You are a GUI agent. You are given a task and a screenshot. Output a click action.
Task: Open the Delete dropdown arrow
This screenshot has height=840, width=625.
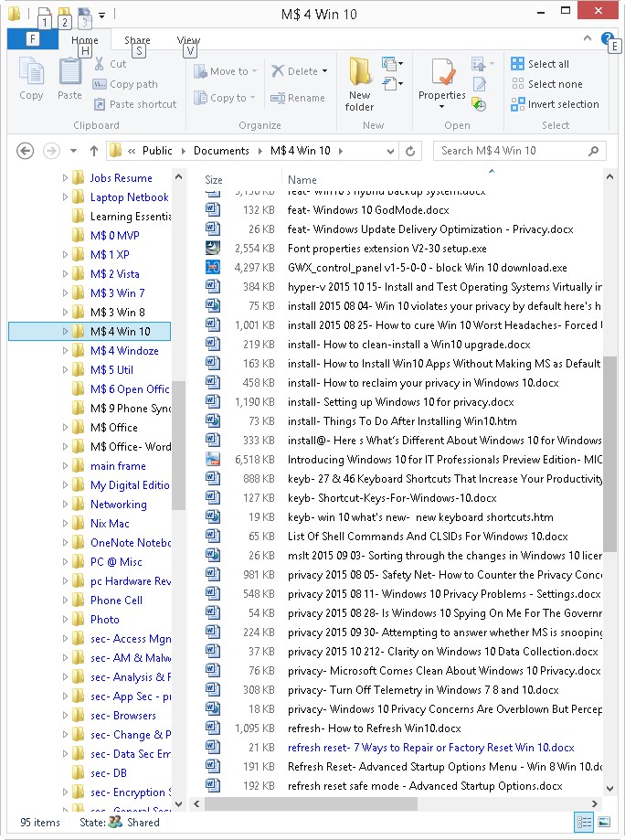pos(325,71)
